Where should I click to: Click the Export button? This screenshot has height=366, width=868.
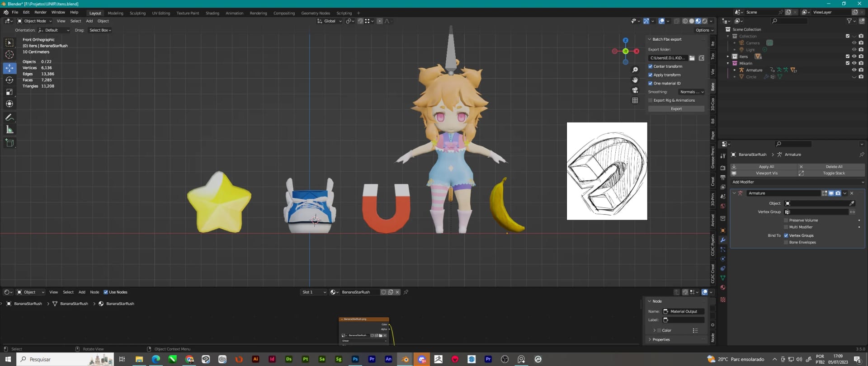pyautogui.click(x=676, y=109)
